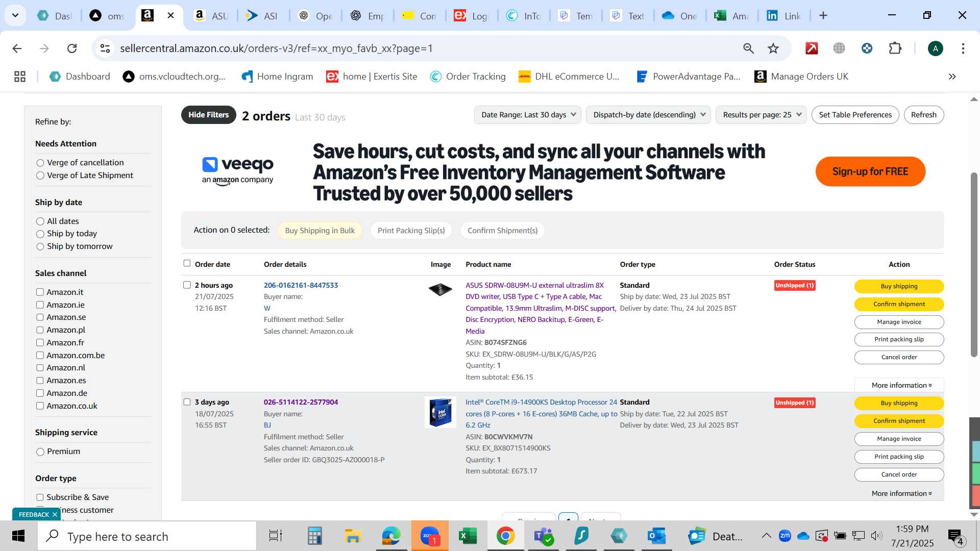Select the All dates radio option
The height and width of the screenshot is (551, 980).
pos(40,221)
